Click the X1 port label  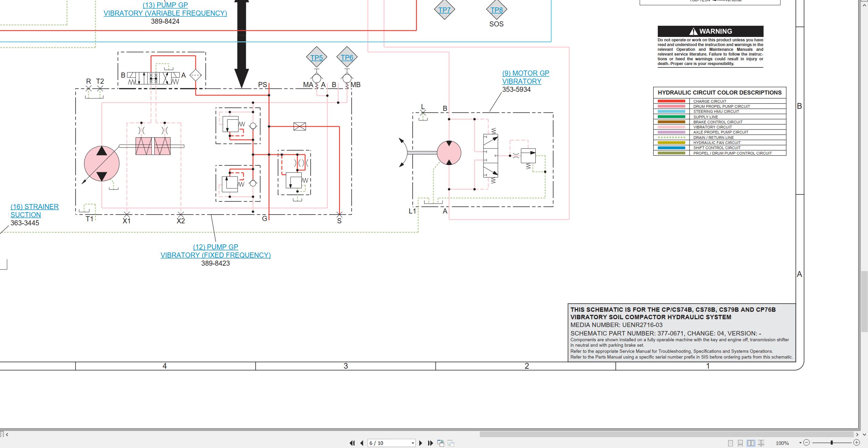(x=126, y=221)
